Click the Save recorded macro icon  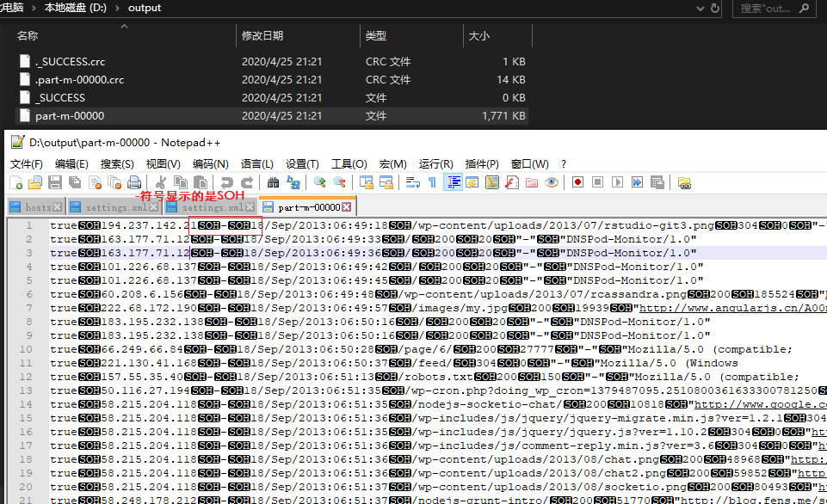(x=657, y=182)
